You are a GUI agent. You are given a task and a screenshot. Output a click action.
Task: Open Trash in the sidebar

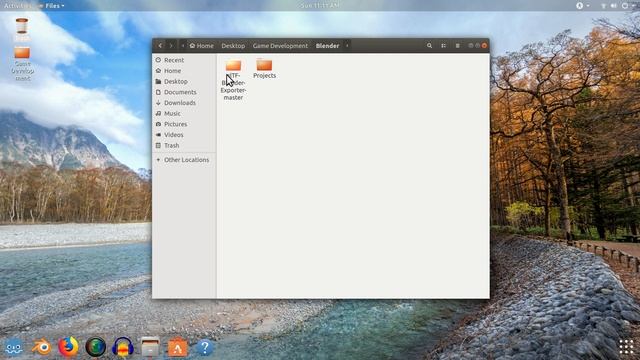point(184,145)
